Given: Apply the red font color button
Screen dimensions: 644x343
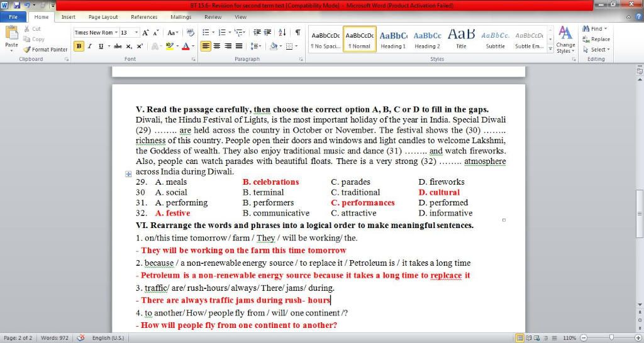Looking at the screenshot, I should (186, 46).
